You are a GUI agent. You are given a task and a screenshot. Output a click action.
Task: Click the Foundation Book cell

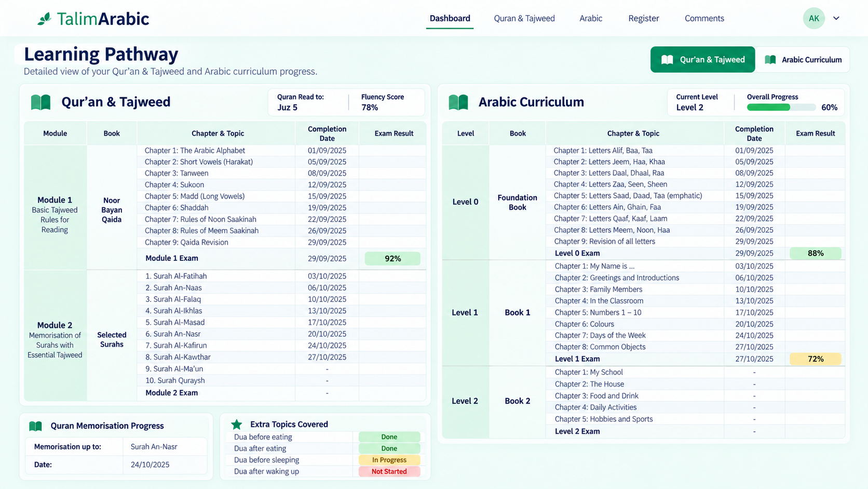pos(517,202)
